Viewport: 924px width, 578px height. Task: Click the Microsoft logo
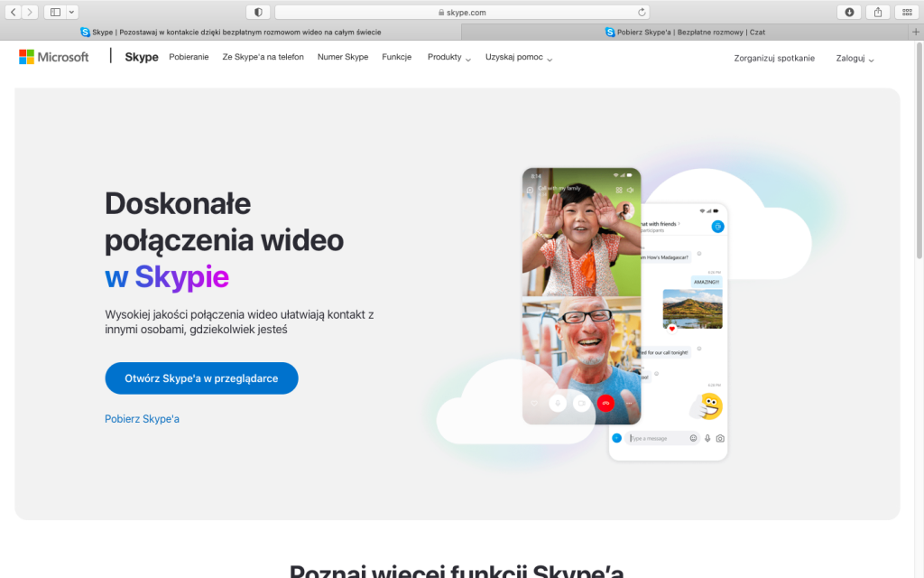(x=54, y=57)
